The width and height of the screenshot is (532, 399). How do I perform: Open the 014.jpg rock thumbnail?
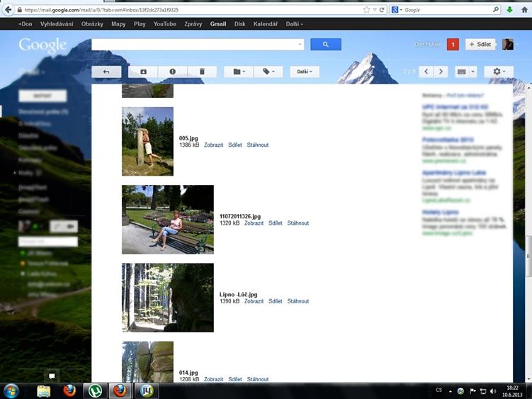click(x=147, y=361)
